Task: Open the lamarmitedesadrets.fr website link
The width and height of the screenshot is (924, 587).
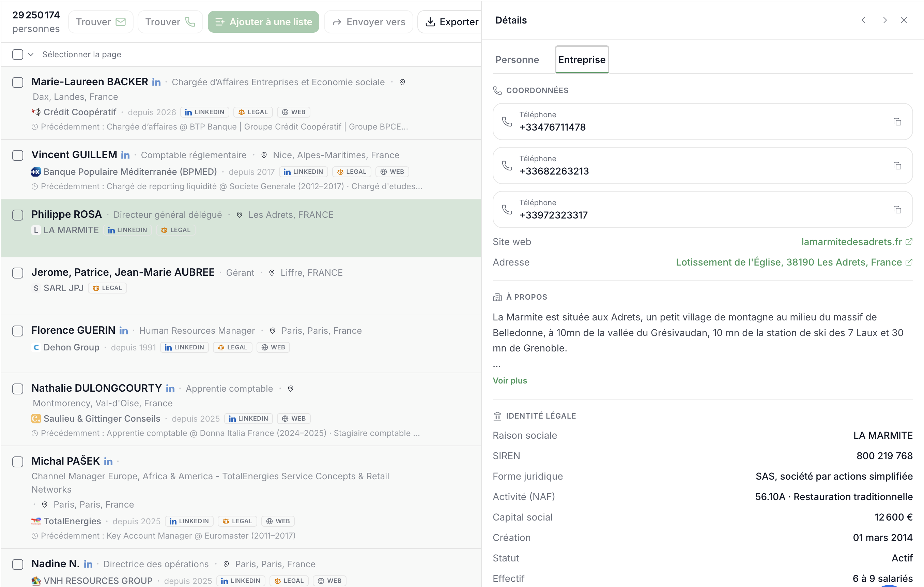Action: (x=857, y=242)
